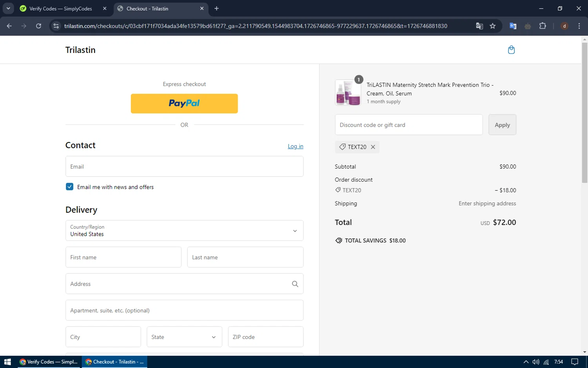Click the Trilastin store logo

click(80, 50)
